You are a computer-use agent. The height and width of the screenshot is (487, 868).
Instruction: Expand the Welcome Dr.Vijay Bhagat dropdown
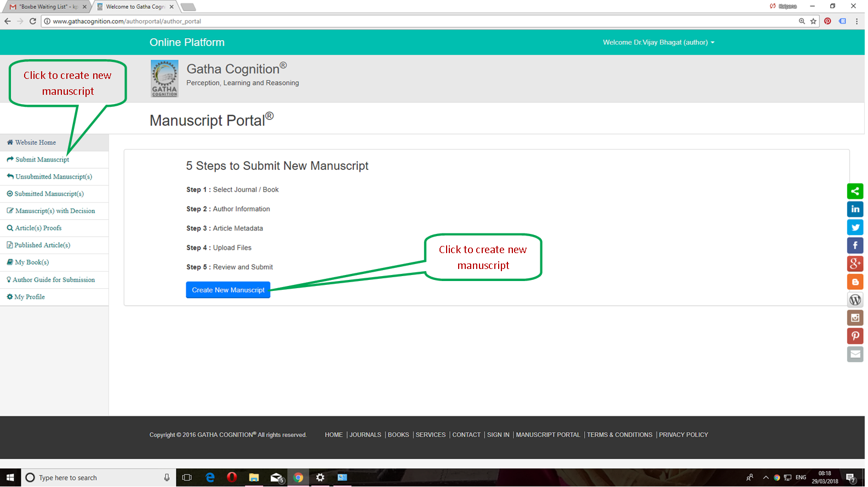click(658, 42)
